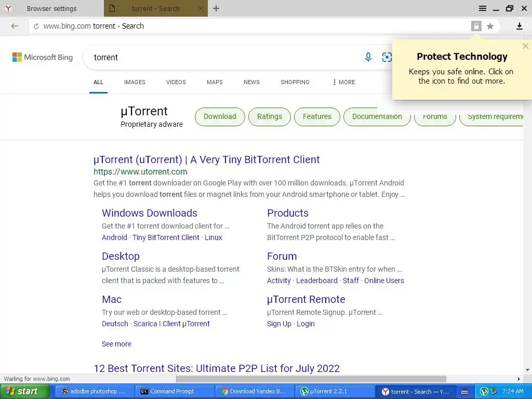
Task: Click the Activity sublink under Forum
Action: click(x=279, y=281)
